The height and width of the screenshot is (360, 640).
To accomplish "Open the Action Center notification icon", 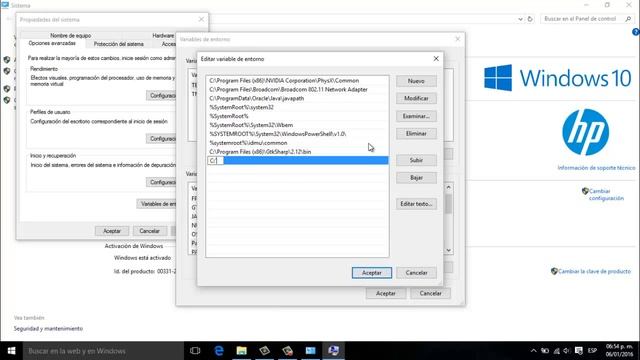I will [x=579, y=351].
